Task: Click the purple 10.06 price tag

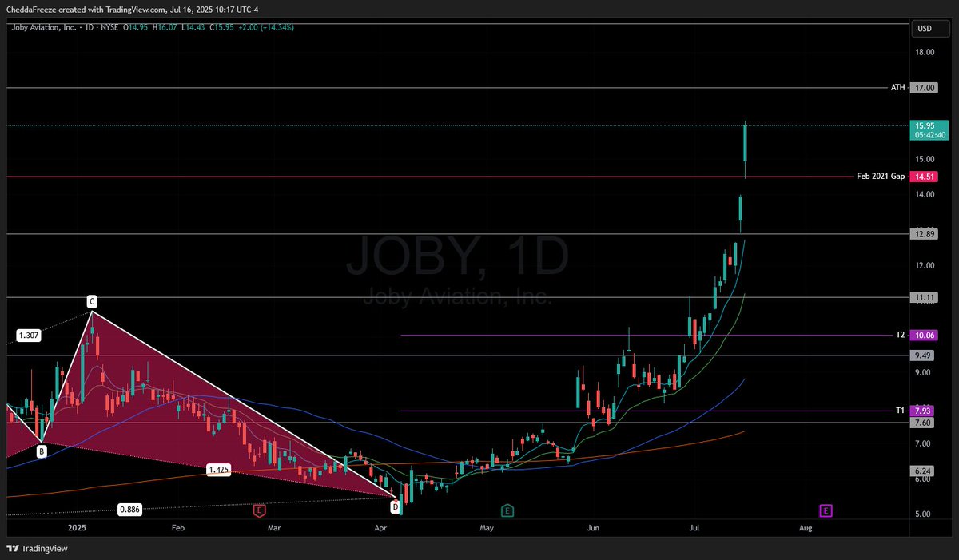Action: [925, 335]
